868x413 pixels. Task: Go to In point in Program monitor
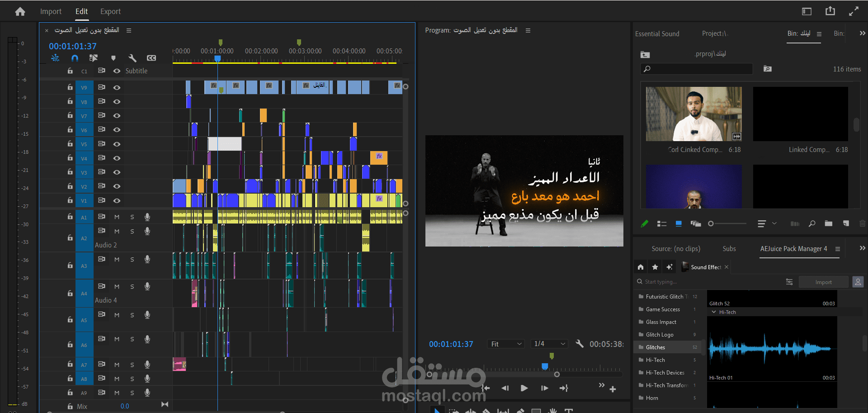[486, 388]
